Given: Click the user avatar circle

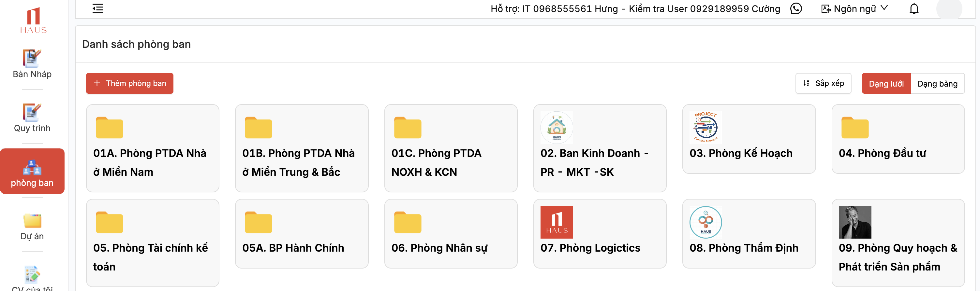Looking at the screenshot, I should [x=949, y=9].
